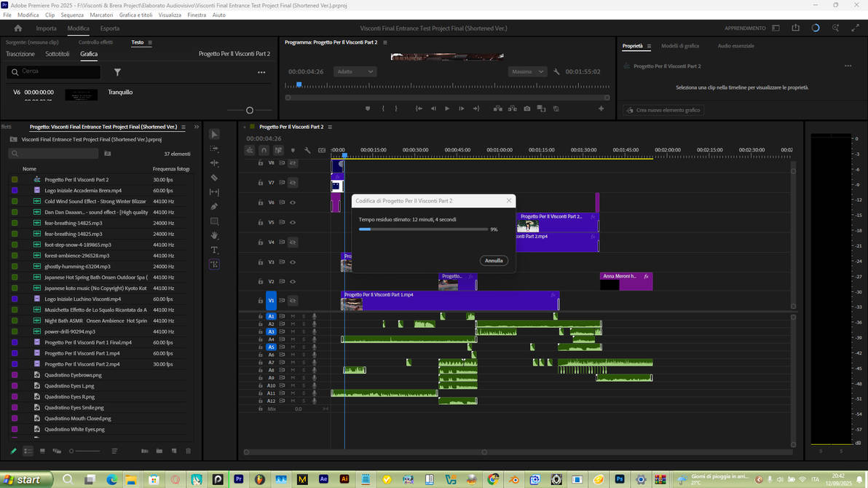Open the Sequenza menu

[72, 15]
